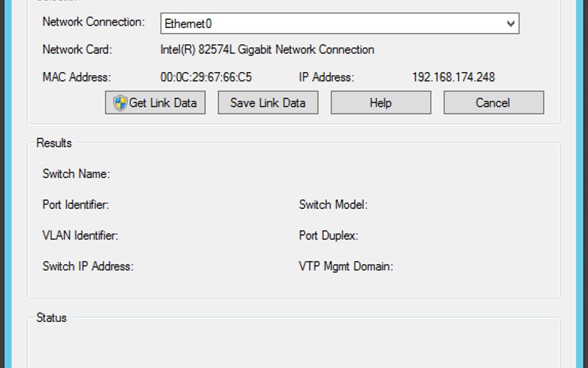Click the Port Identifier label
Screen dimensions: 588x368
[x=75, y=205]
